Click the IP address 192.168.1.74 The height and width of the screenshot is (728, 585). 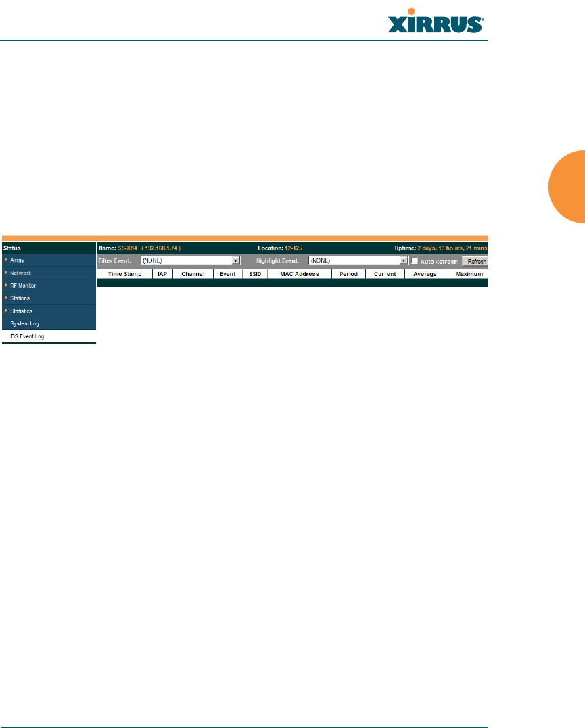point(161,248)
